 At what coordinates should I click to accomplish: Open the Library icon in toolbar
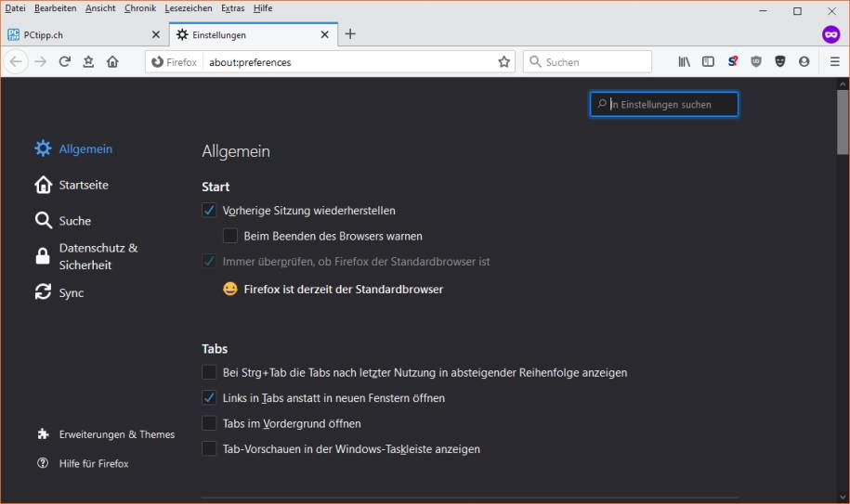click(x=684, y=61)
